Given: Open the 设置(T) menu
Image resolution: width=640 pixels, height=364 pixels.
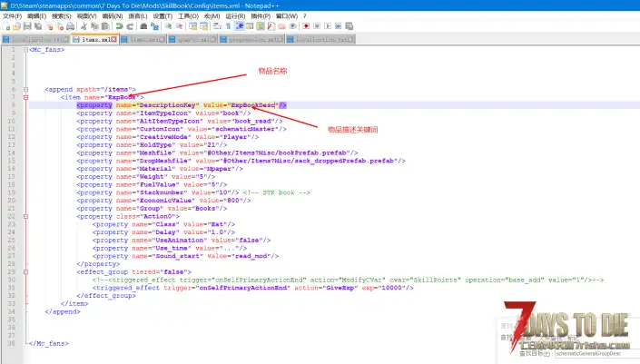Looking at the screenshot, I should [x=162, y=16].
